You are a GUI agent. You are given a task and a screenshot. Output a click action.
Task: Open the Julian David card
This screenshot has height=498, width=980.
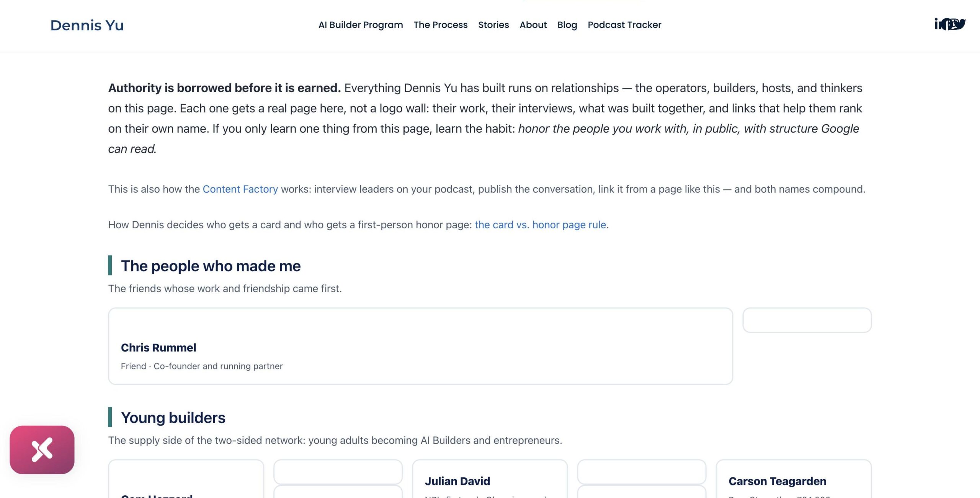[x=490, y=479]
